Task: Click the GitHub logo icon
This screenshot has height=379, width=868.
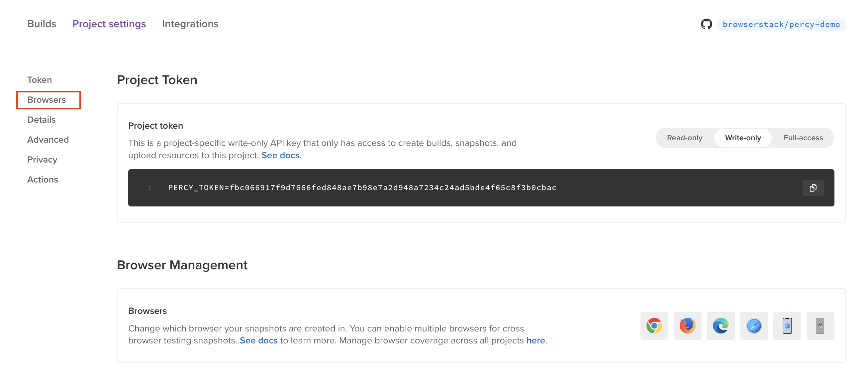Action: (706, 24)
